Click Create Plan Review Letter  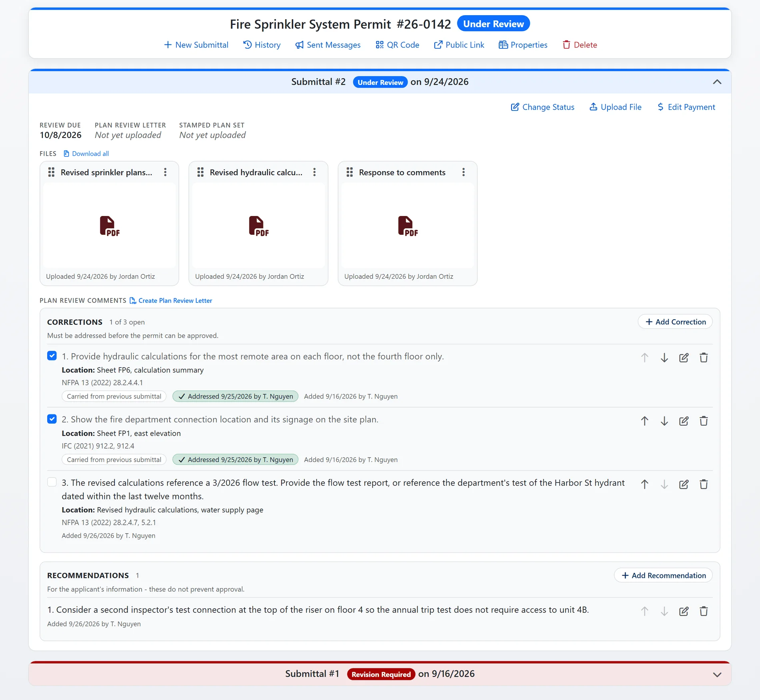point(171,301)
